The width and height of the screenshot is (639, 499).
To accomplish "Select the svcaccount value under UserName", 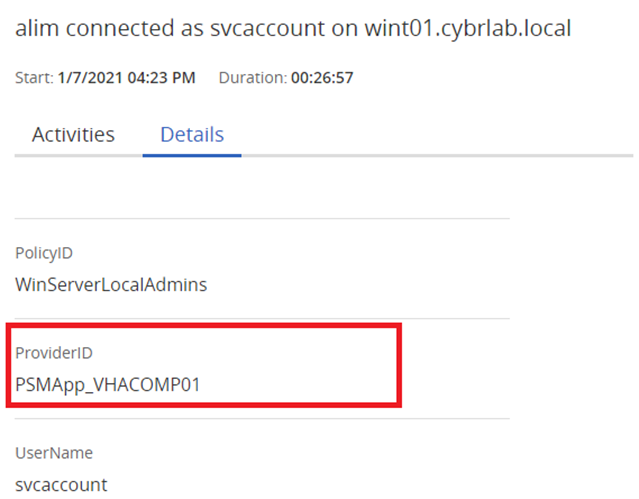I will coord(61,485).
